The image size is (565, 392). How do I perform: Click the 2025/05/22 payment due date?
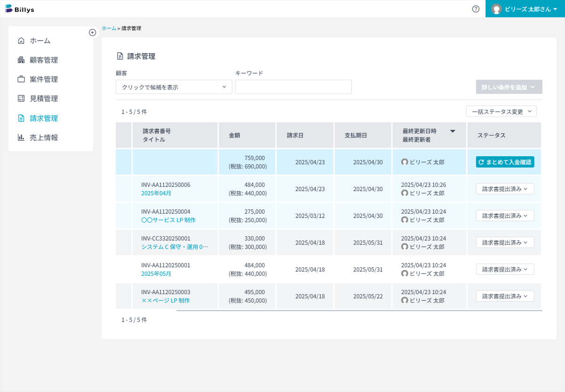pos(368,296)
